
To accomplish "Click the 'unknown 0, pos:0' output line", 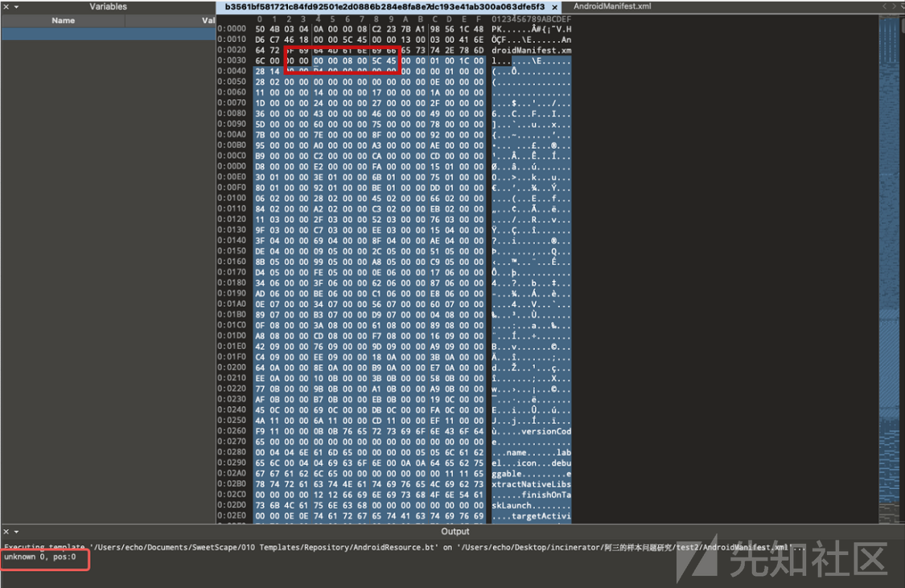I will point(40,557).
